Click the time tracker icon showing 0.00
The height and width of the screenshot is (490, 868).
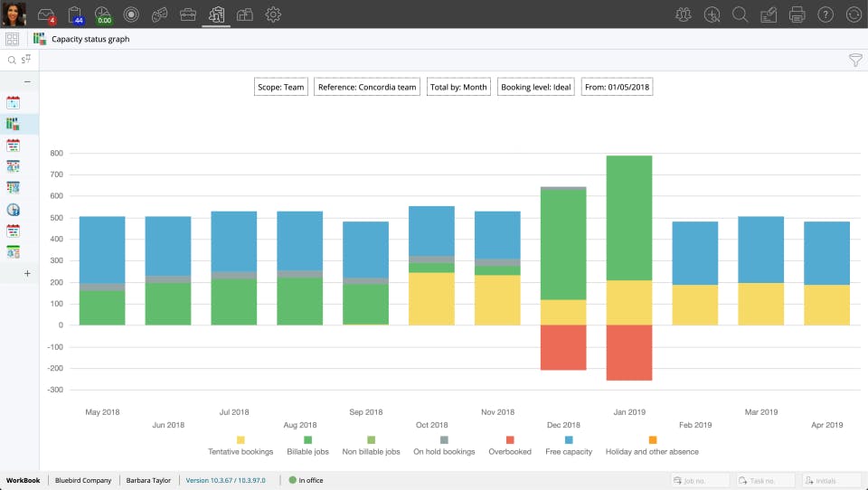[103, 15]
